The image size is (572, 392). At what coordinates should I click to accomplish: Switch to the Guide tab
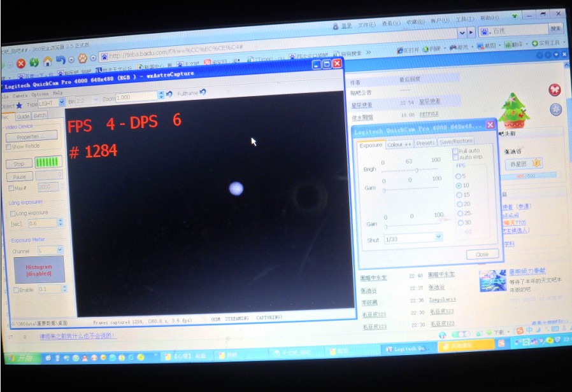click(x=23, y=116)
